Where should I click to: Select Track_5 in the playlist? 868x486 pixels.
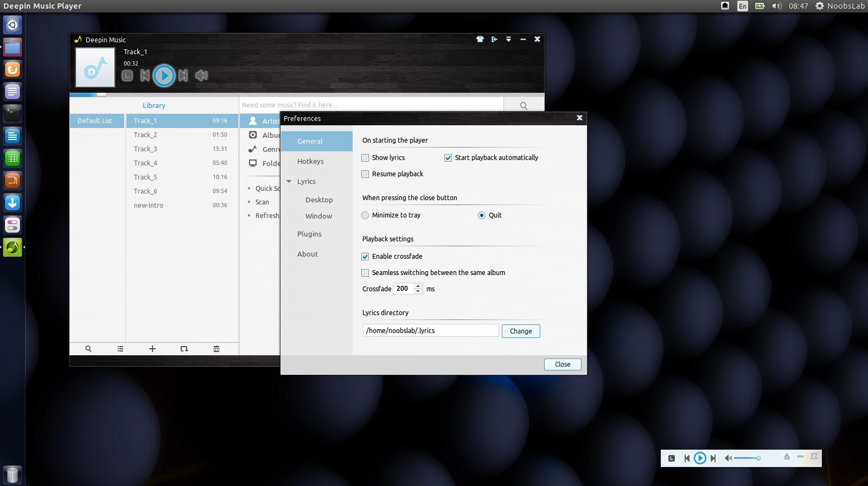pyautogui.click(x=182, y=177)
